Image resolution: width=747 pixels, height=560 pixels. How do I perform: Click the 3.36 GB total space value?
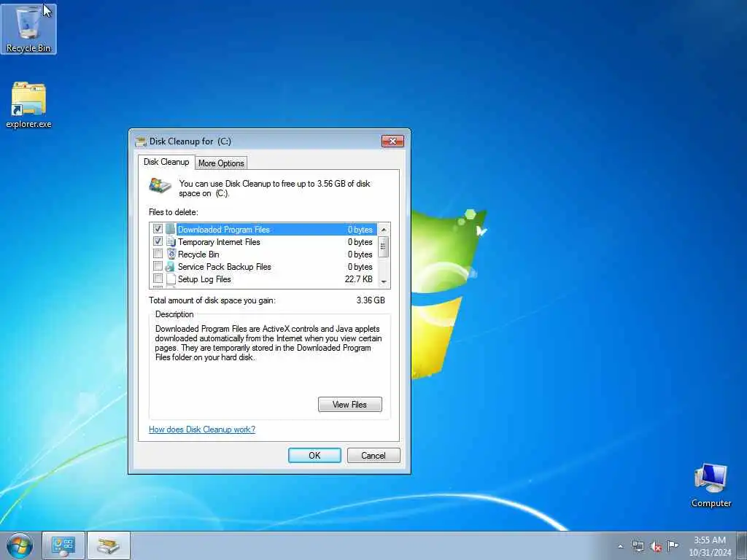tap(371, 300)
